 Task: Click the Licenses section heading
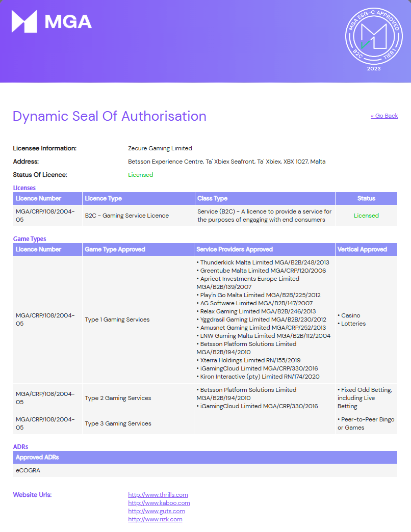24,188
